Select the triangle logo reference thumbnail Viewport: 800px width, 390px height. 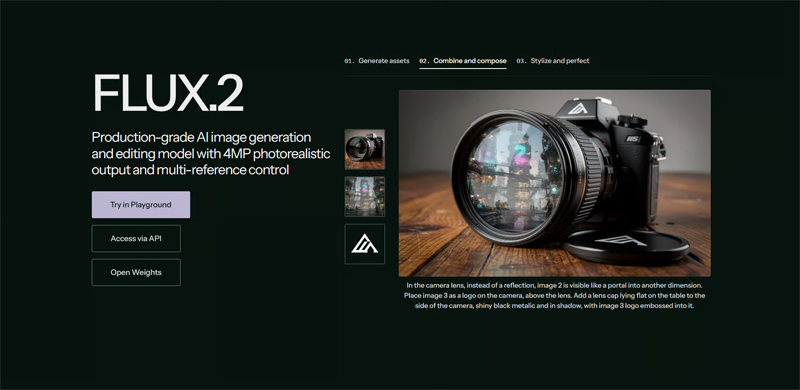tap(365, 244)
